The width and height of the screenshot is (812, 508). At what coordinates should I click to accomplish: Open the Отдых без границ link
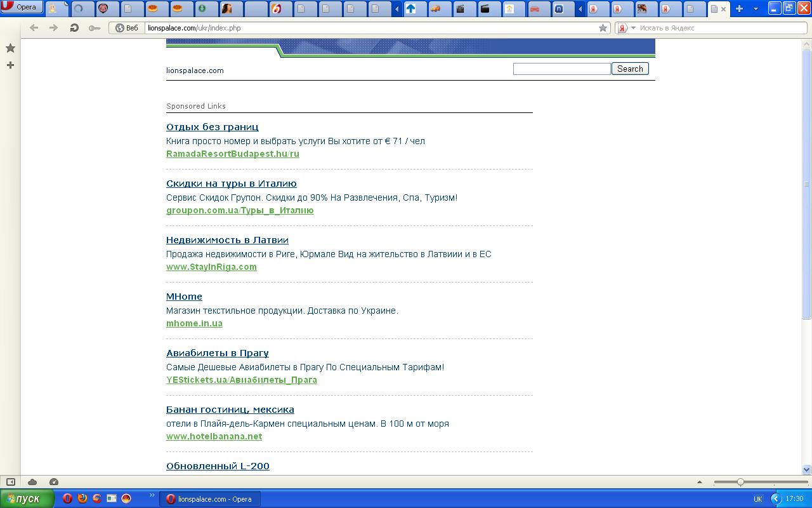pyautogui.click(x=212, y=127)
